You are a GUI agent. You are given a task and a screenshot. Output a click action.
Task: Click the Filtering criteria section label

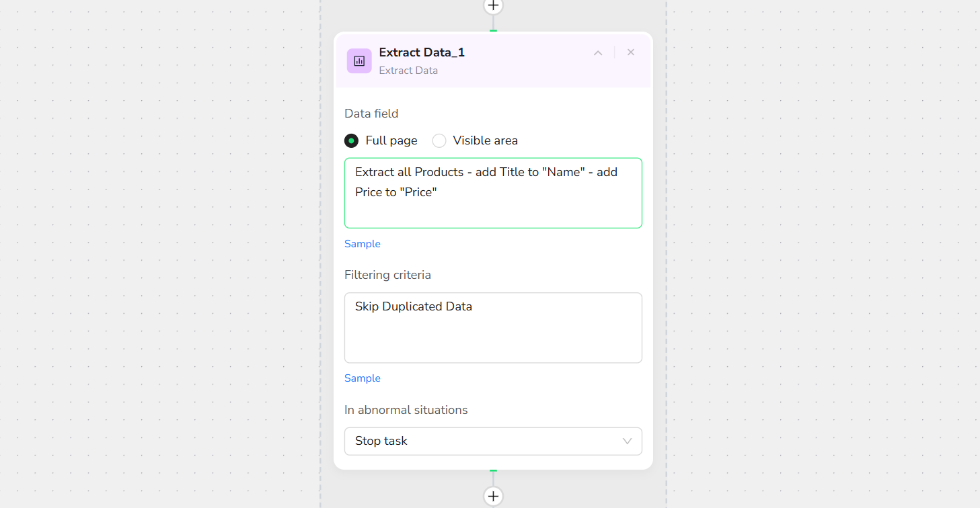[387, 275]
